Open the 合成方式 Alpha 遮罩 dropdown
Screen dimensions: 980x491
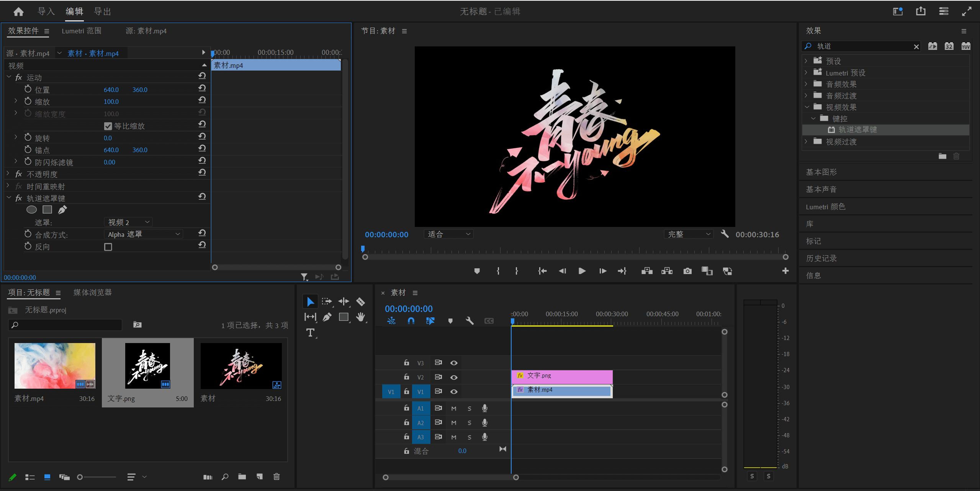(x=143, y=234)
